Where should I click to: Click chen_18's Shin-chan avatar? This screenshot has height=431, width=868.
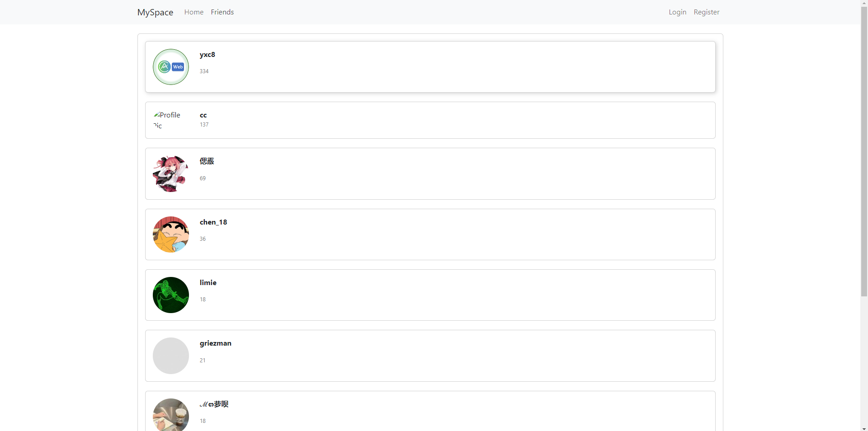pos(170,234)
